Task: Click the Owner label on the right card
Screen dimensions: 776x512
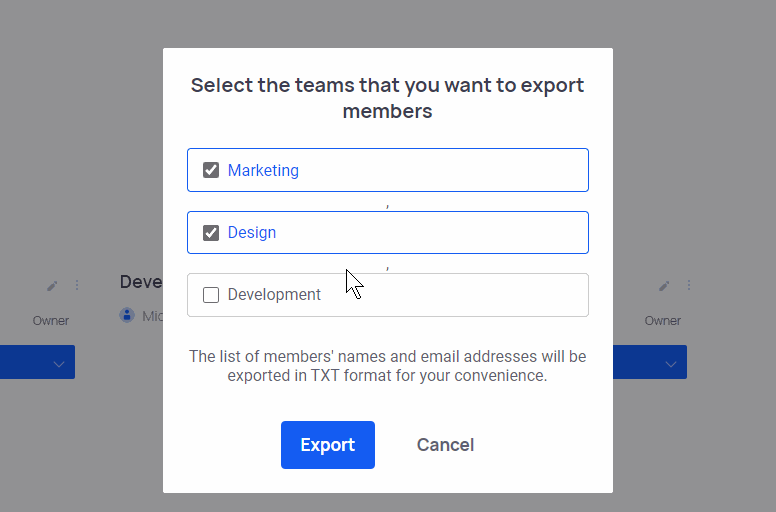Action: coord(662,321)
